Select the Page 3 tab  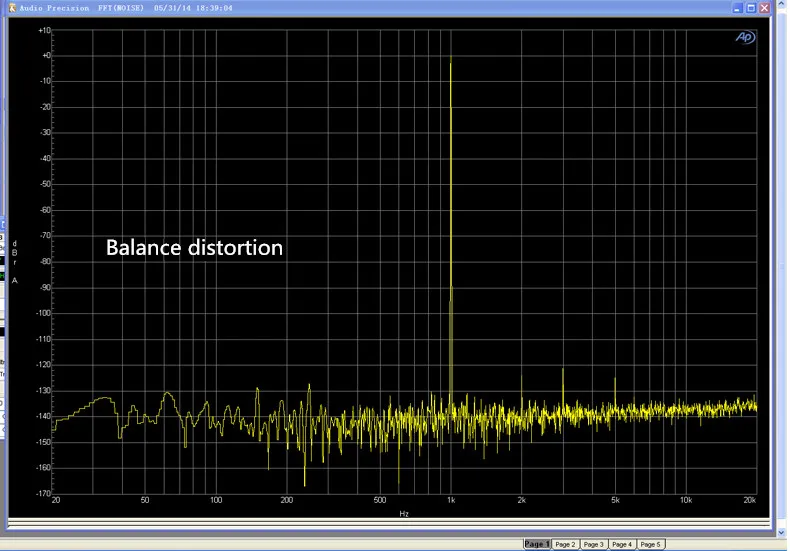point(594,544)
